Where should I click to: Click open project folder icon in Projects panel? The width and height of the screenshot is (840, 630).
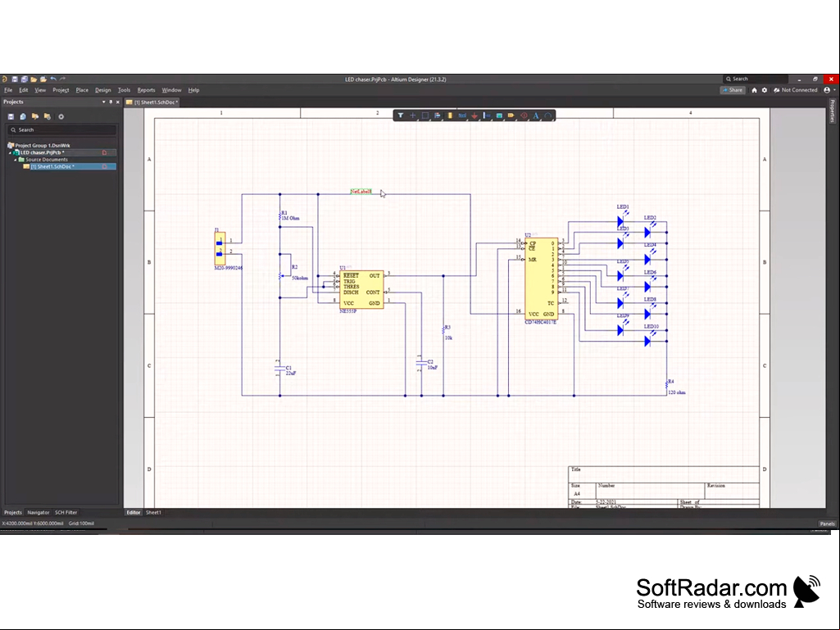35,117
